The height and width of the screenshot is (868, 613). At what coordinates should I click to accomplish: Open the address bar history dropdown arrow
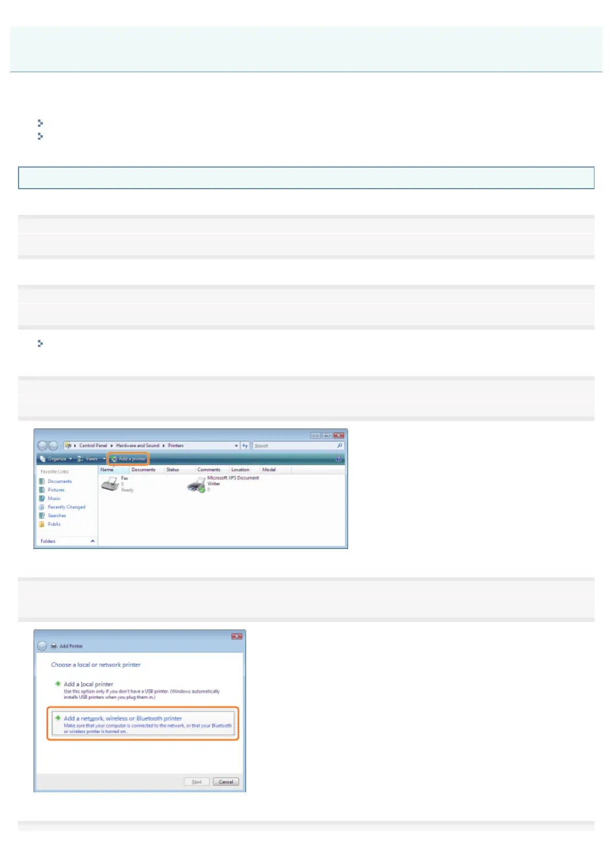point(236,446)
